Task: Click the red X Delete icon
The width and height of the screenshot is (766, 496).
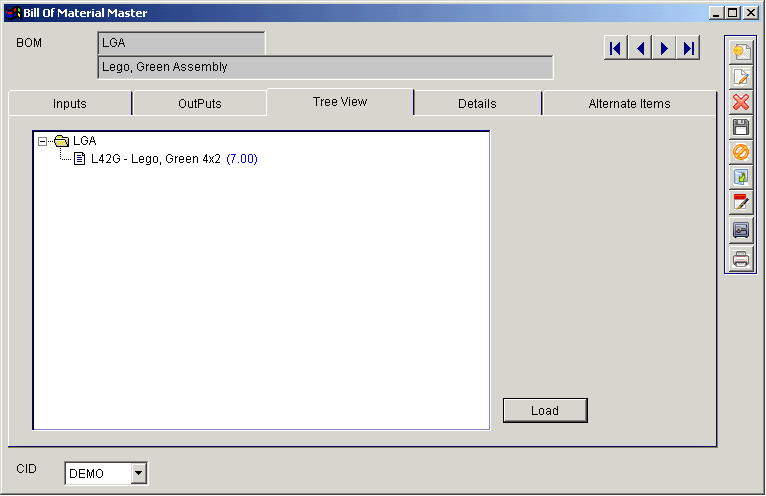Action: click(x=740, y=102)
